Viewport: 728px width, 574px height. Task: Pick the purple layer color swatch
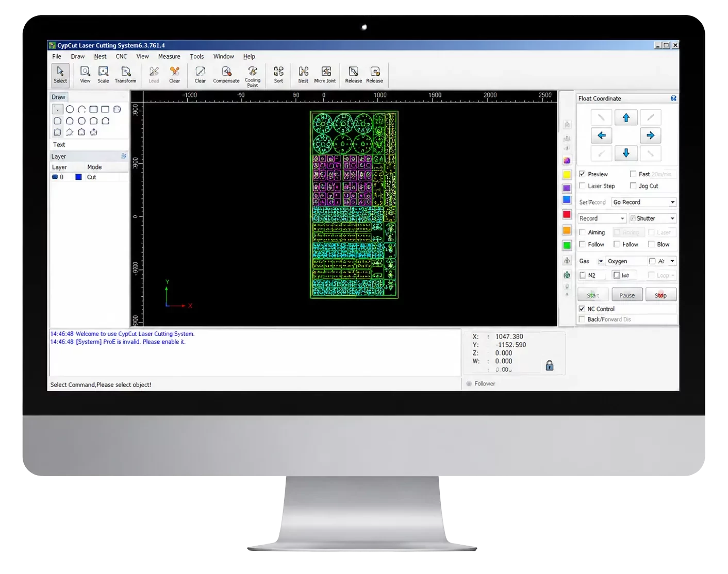point(567,188)
